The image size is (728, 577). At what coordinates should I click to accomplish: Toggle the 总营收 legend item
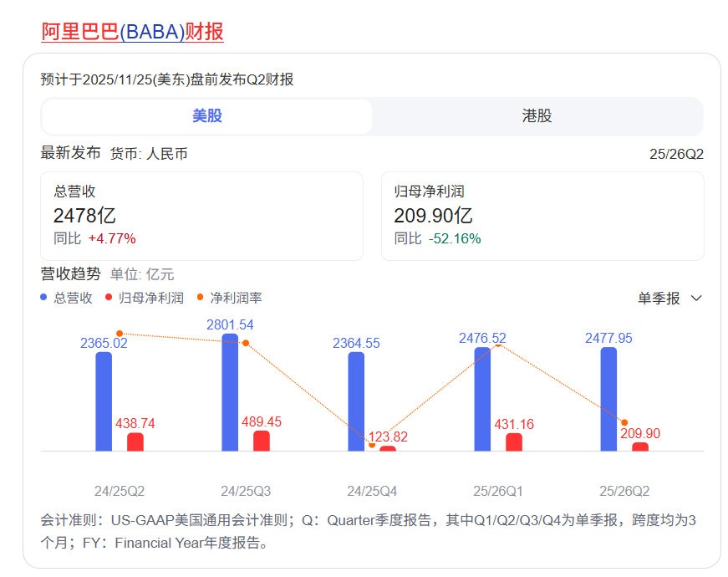coord(66,298)
